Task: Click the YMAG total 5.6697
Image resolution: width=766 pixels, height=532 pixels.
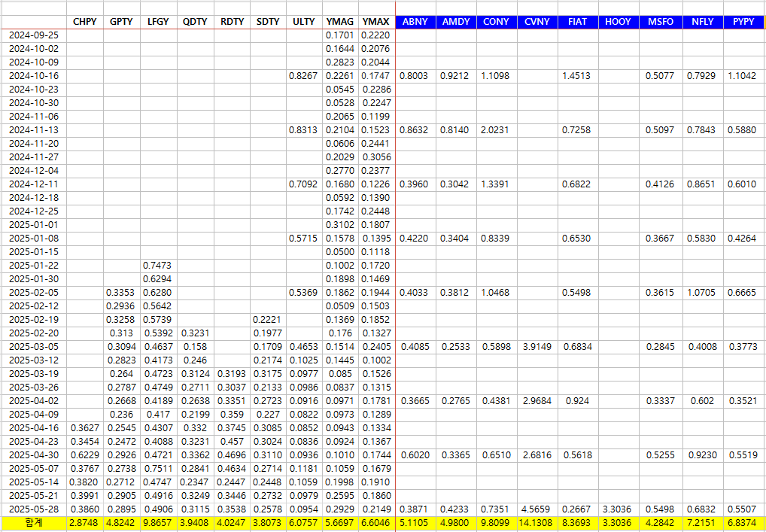Action: pyautogui.click(x=340, y=523)
